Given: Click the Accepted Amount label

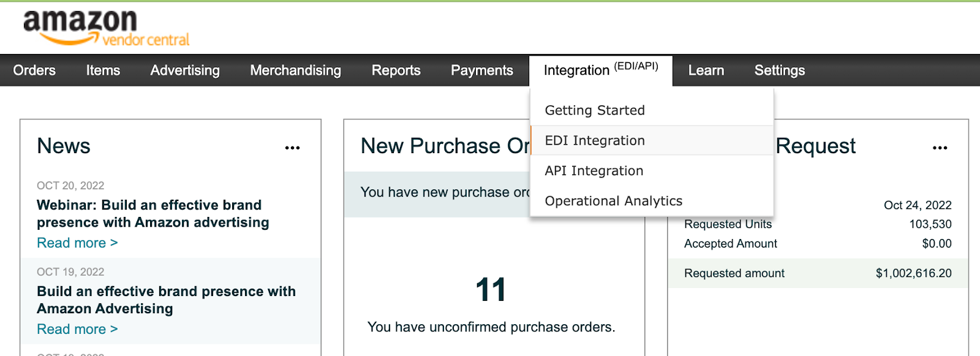Looking at the screenshot, I should [730, 244].
